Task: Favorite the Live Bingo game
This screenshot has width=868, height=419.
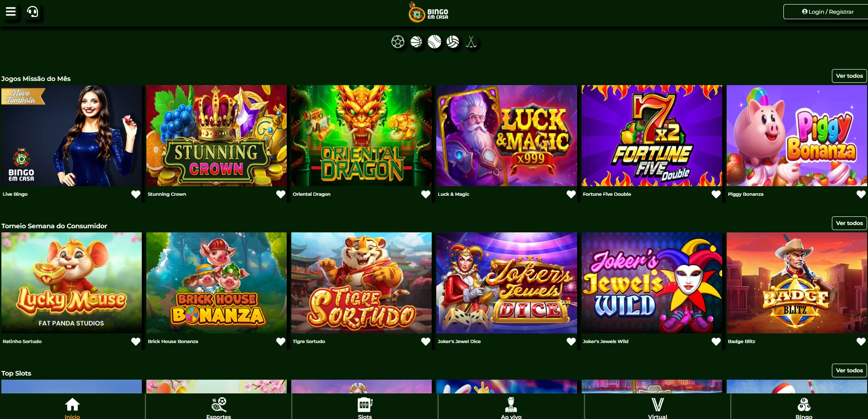Action: point(136,194)
